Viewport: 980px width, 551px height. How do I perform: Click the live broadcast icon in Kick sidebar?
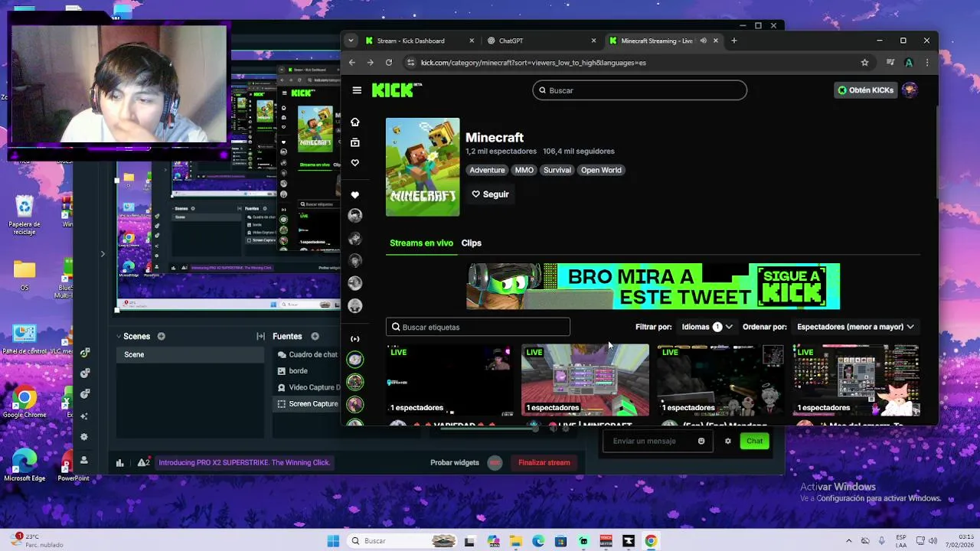pos(354,339)
